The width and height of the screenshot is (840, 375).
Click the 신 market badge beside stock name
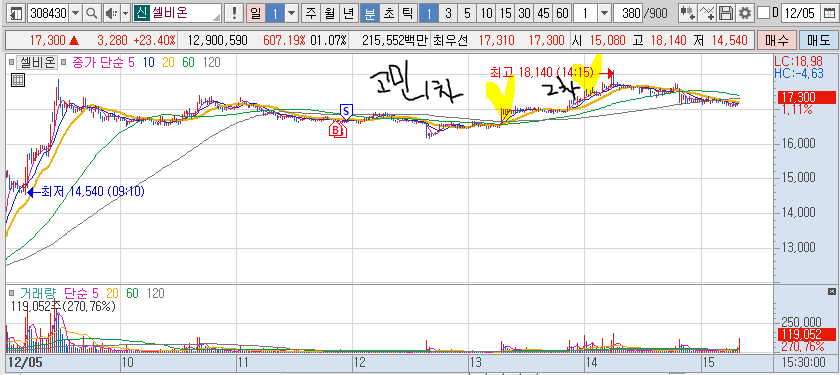pyautogui.click(x=141, y=13)
